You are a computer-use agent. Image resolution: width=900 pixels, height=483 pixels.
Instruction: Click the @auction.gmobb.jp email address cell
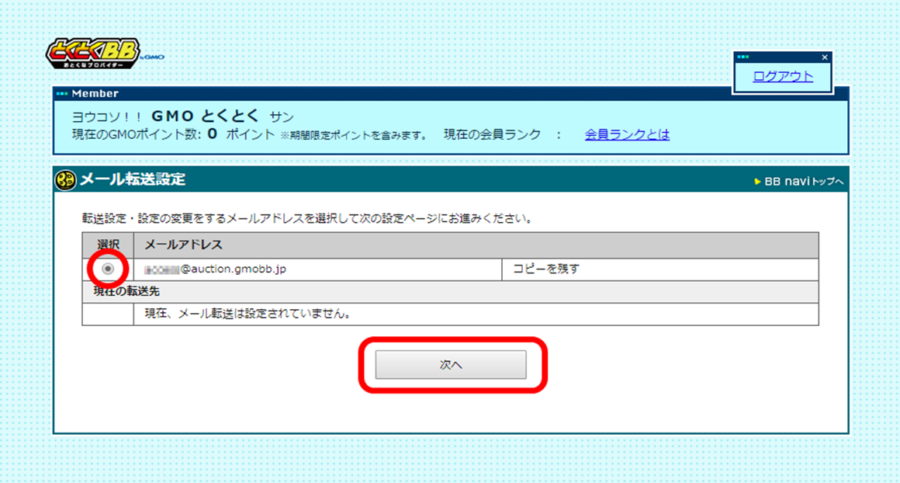click(232, 269)
